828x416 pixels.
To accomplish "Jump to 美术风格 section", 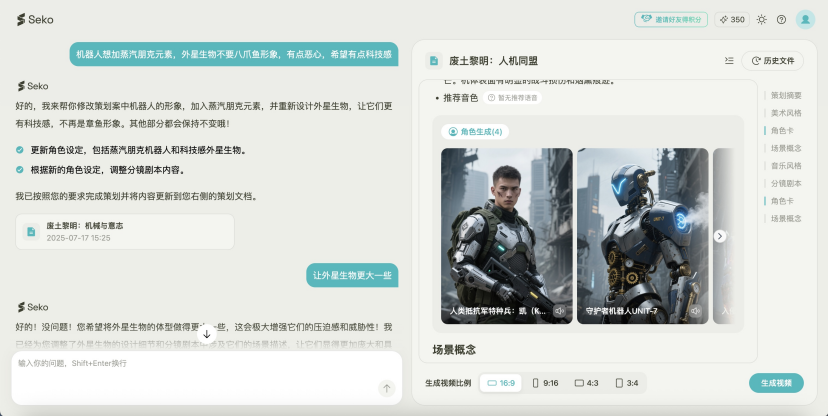I will tap(786, 113).
